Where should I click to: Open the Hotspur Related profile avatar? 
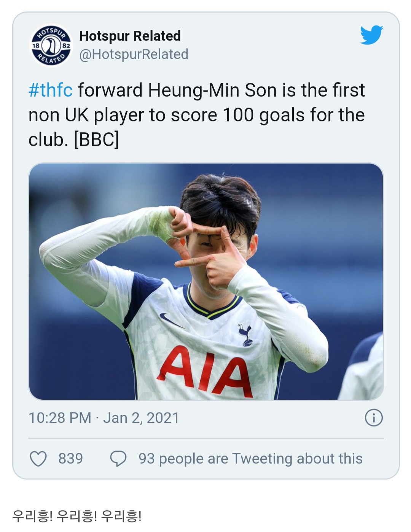(51, 46)
